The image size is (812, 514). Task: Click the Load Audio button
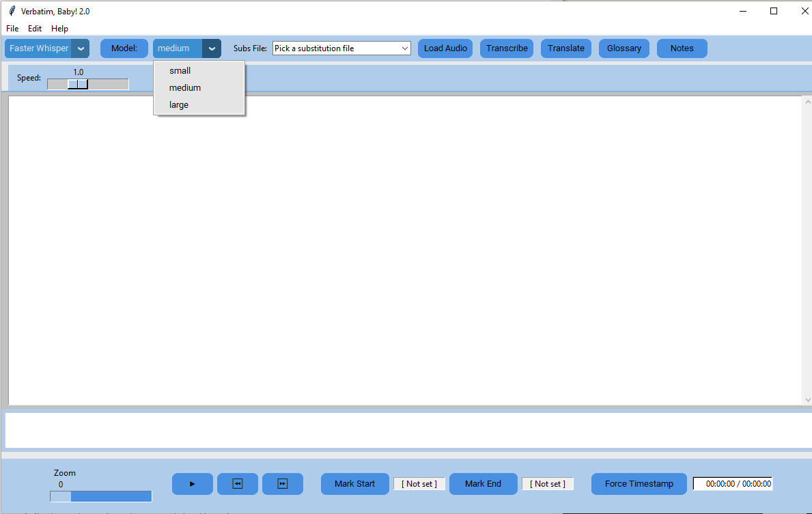coord(445,48)
